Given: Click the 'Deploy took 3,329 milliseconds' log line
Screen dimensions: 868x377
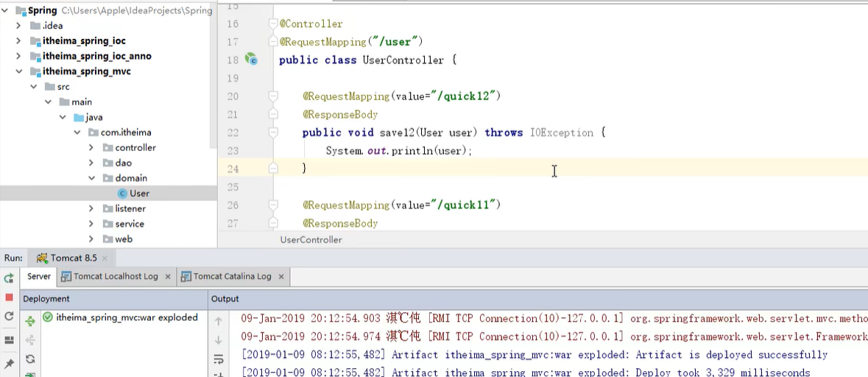Looking at the screenshot, I should point(526,373).
